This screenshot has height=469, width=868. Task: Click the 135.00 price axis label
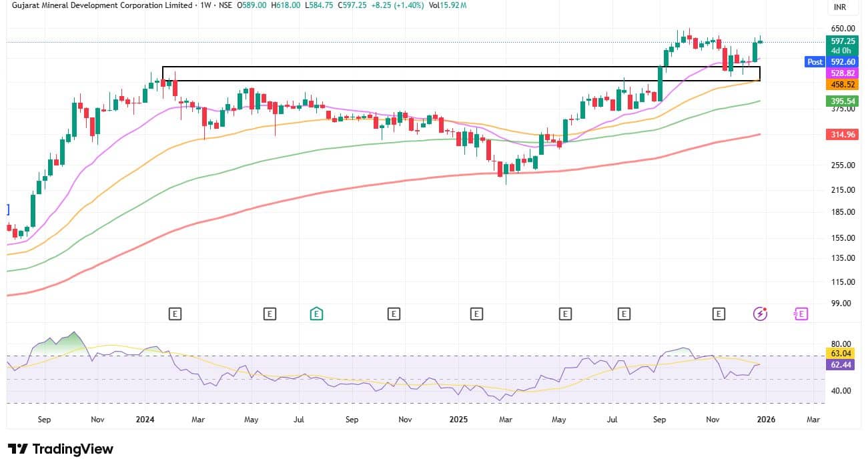(842, 258)
